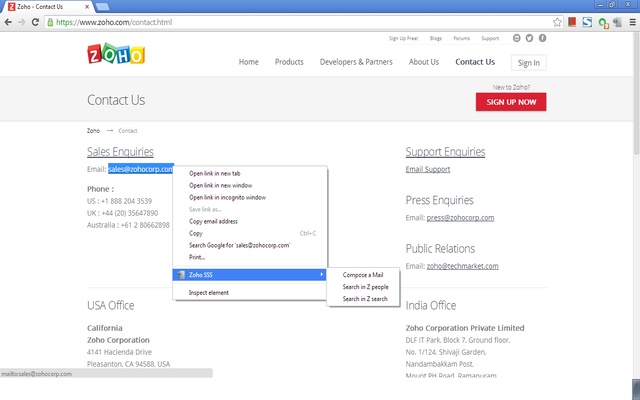640x400 pixels.
Task: Open the Products navigation item
Action: (289, 62)
